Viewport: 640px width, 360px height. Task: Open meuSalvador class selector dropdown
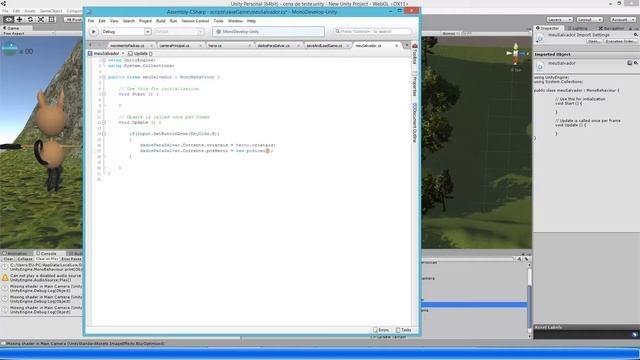[x=107, y=53]
